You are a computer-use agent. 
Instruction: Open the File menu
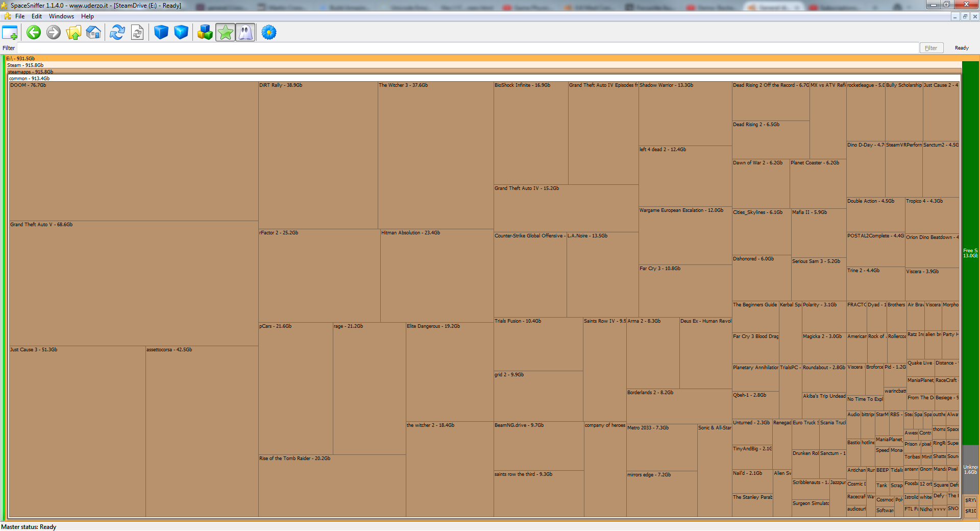(x=20, y=16)
